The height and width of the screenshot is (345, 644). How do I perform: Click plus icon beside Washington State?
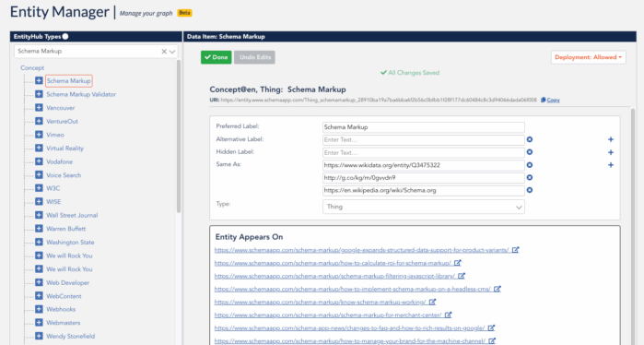pos(39,243)
